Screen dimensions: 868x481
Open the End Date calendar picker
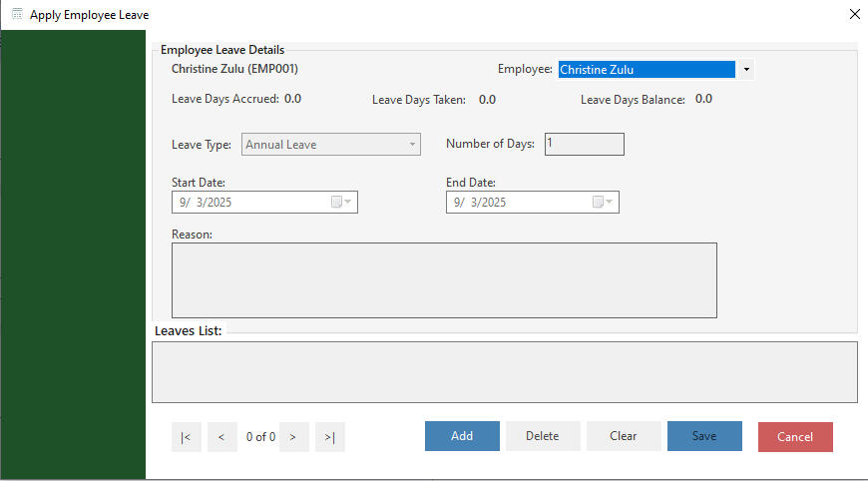[604, 203]
